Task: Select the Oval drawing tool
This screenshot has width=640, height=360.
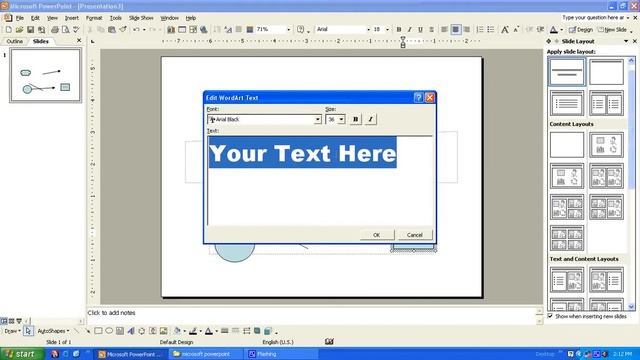Action: tap(109, 331)
